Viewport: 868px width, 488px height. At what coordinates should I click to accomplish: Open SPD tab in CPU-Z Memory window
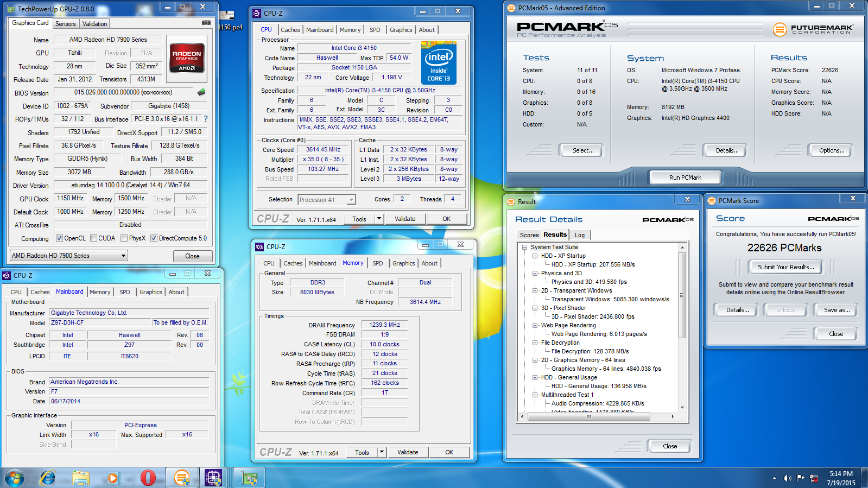[x=378, y=263]
